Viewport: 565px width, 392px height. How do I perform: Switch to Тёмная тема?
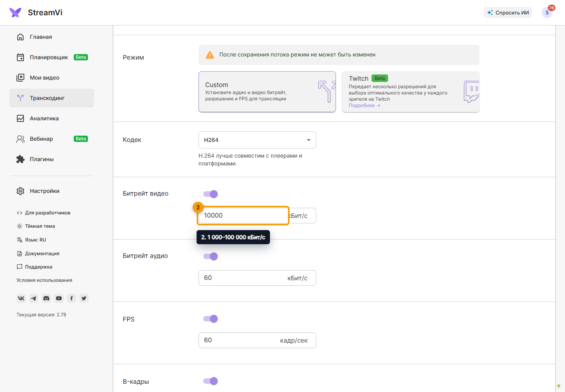(x=36, y=226)
